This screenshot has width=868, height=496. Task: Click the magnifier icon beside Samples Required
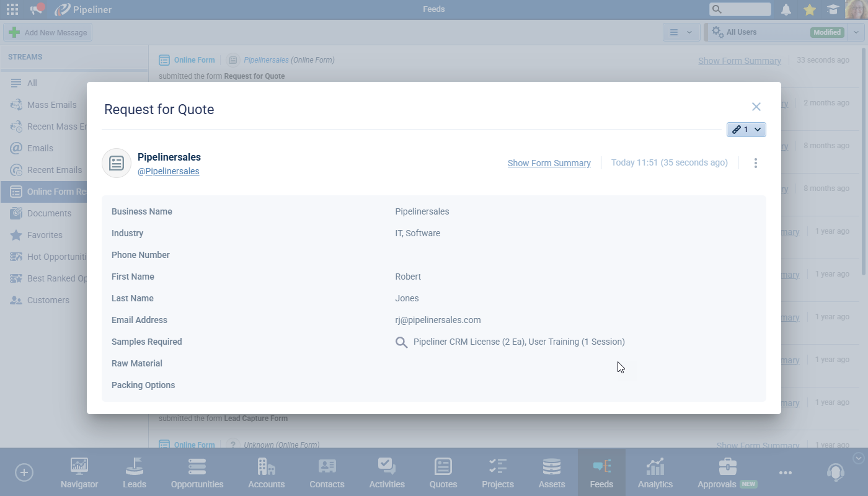[x=401, y=342]
